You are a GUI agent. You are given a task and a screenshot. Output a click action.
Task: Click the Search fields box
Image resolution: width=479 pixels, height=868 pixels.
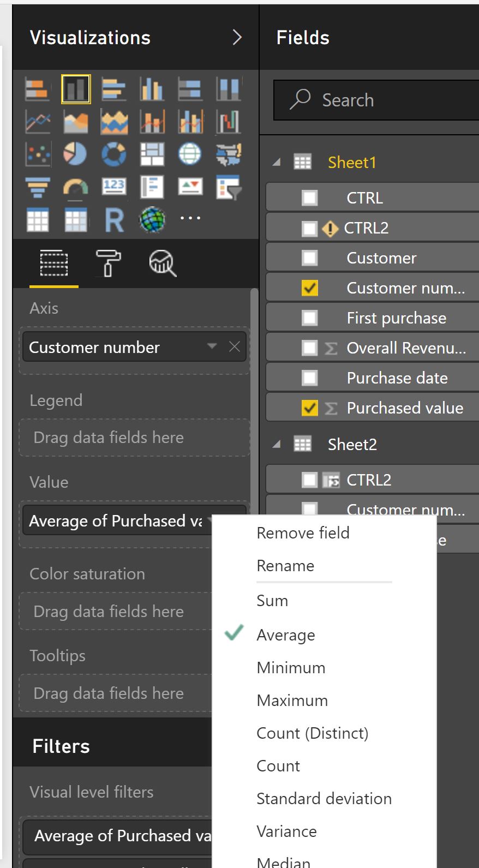point(376,100)
